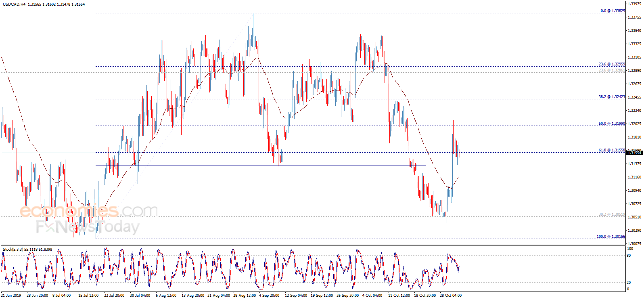The height and width of the screenshot is (300, 644).
Task: Click the 1.31160 price axis value
Action: pos(635,177)
